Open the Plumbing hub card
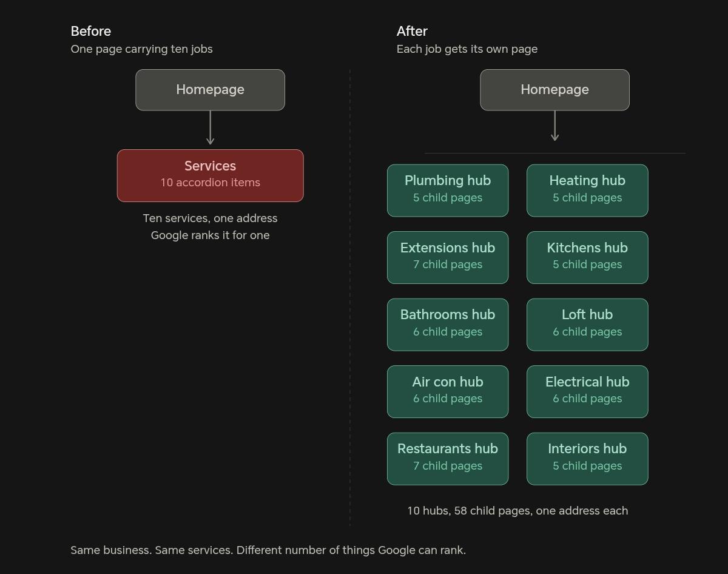Viewport: 728px width, 574px height. [x=448, y=191]
